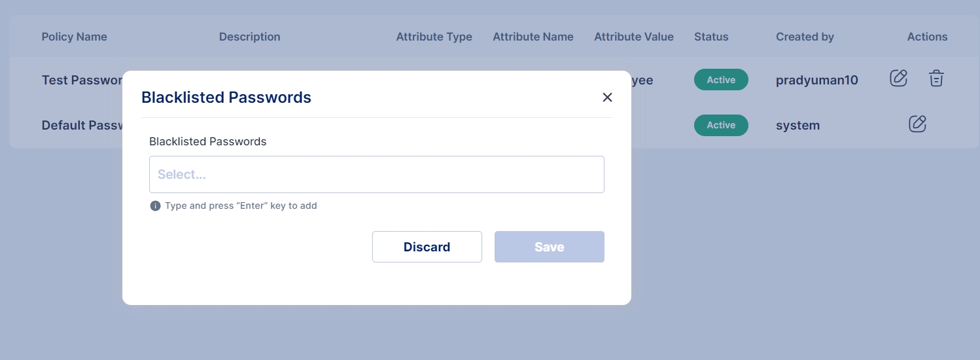Screen dimensions: 980x360
Task: Delete the pradyuman10 policy via trash icon
Action: pyautogui.click(x=936, y=79)
